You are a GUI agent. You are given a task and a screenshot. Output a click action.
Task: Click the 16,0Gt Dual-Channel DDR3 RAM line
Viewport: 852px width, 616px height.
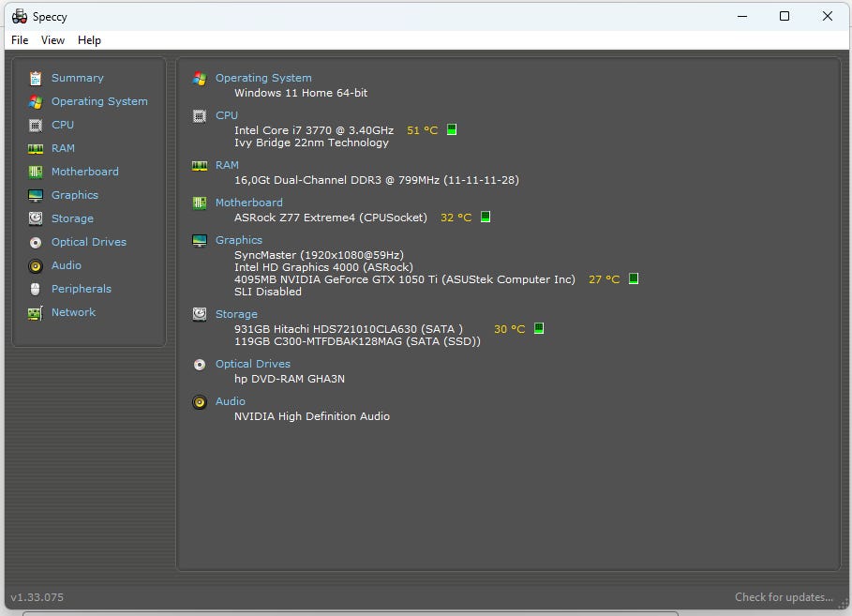377,180
